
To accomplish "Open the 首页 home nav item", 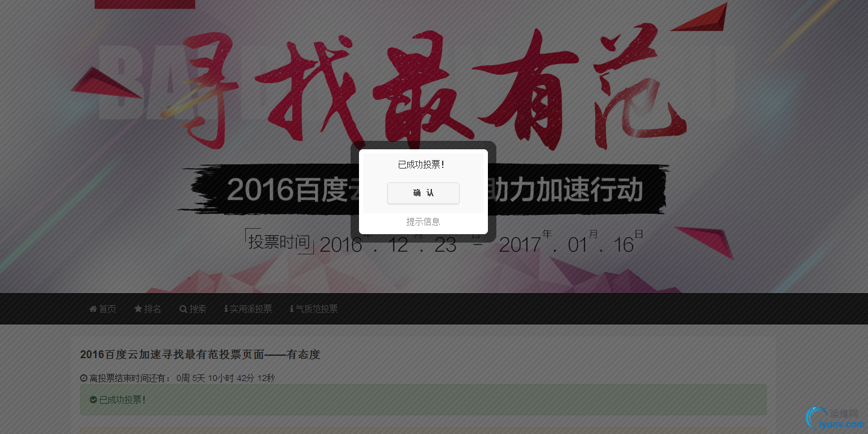I will (102, 309).
